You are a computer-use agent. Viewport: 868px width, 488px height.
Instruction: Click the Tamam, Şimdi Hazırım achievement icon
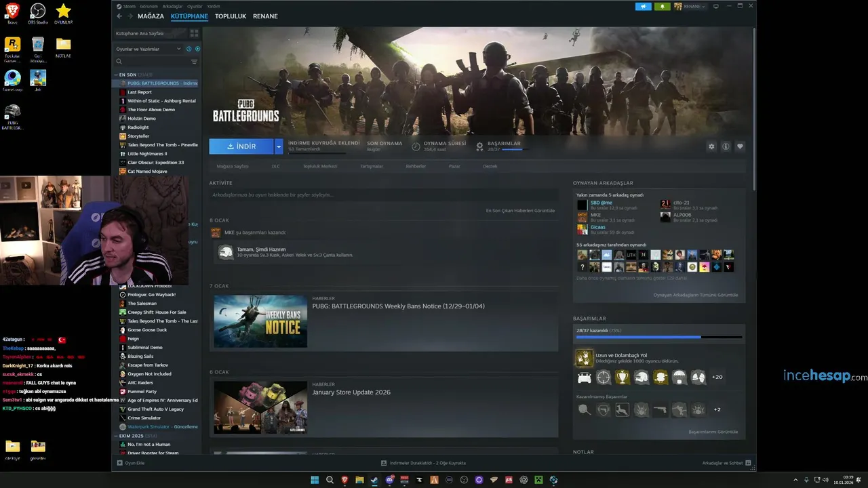(x=226, y=252)
